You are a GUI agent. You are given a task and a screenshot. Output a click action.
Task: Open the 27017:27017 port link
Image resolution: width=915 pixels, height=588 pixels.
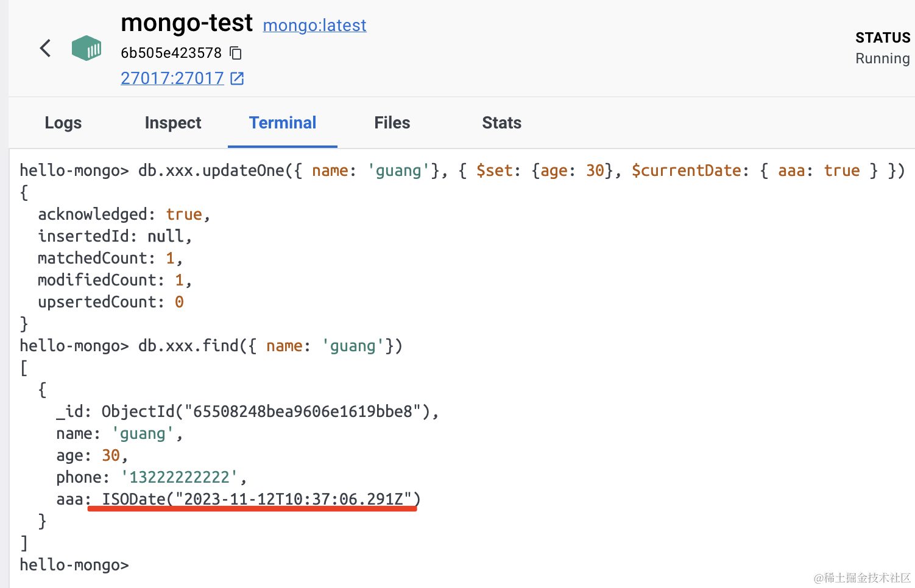[172, 79]
